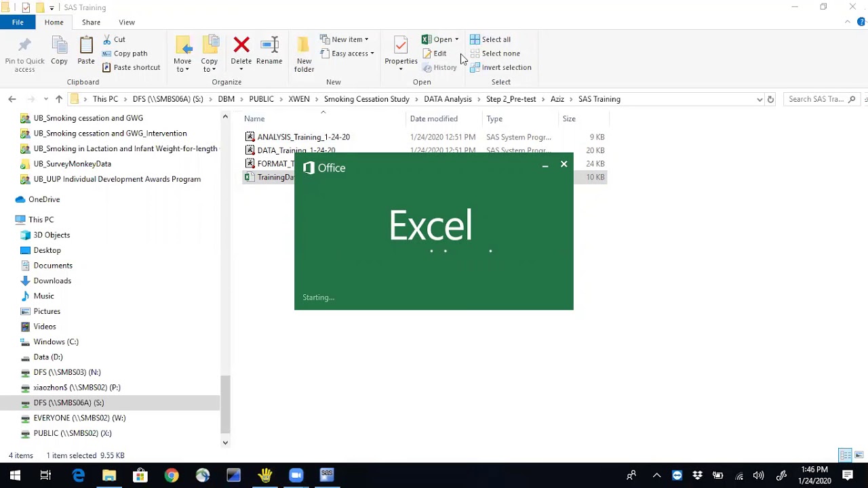Click Select all in the ribbon
868x488 pixels.
(x=490, y=39)
